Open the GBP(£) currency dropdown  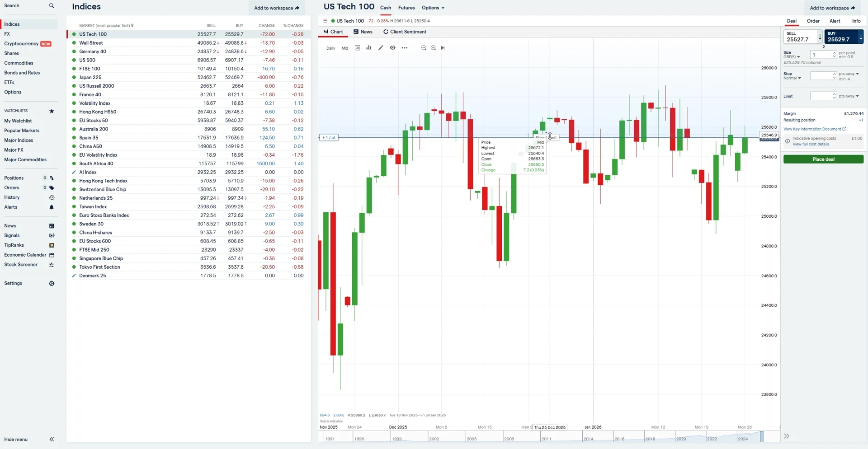coord(792,57)
